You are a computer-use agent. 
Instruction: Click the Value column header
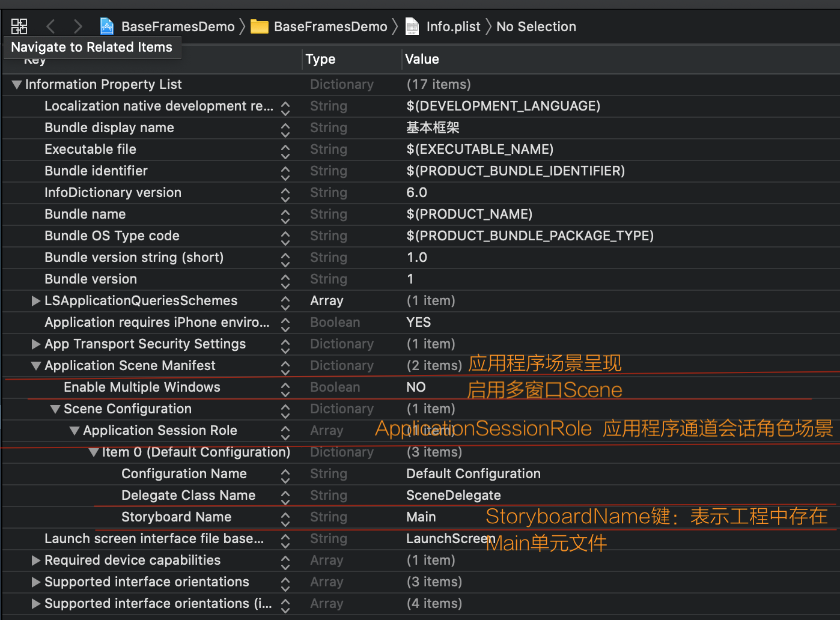click(422, 59)
